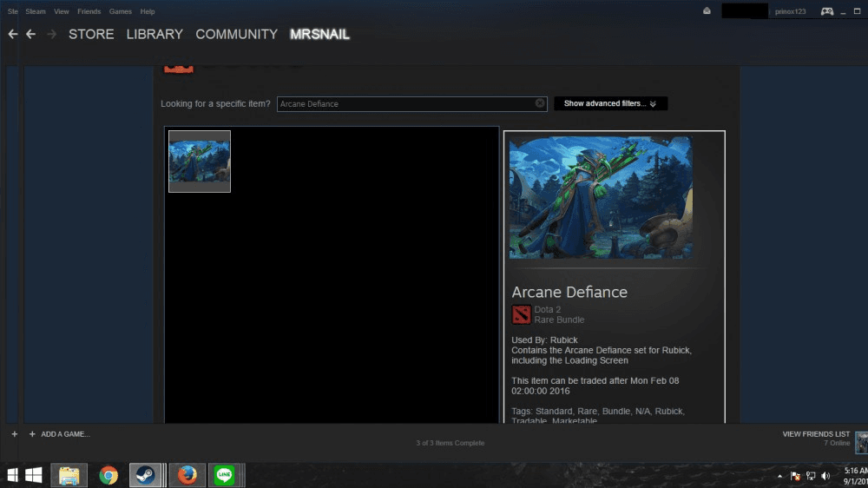Open the Help menu

[x=148, y=11]
